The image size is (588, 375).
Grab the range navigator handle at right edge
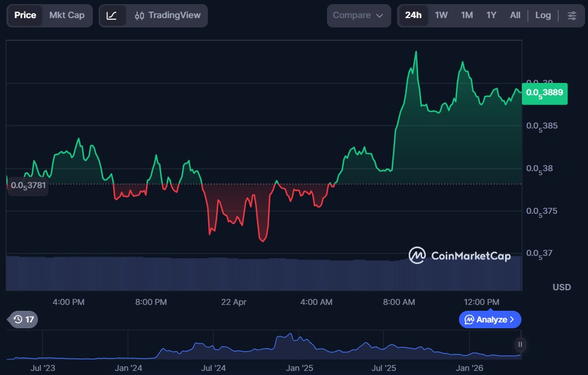pos(520,345)
